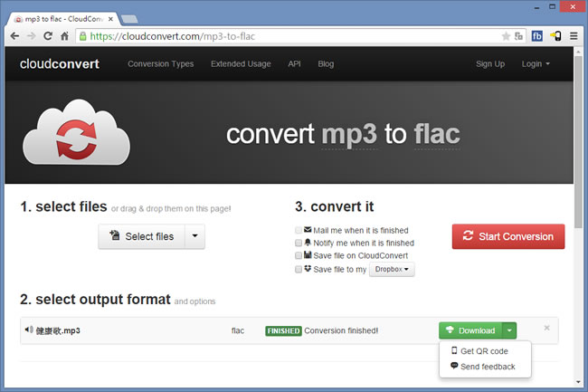Click the browser forward arrow
This screenshot has height=392, width=588.
pyautogui.click(x=31, y=36)
